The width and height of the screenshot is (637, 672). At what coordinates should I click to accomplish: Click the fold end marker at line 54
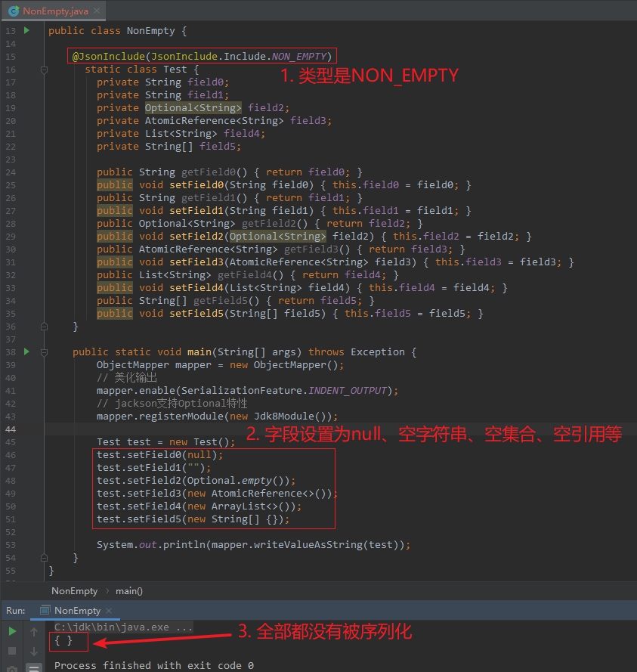click(44, 558)
